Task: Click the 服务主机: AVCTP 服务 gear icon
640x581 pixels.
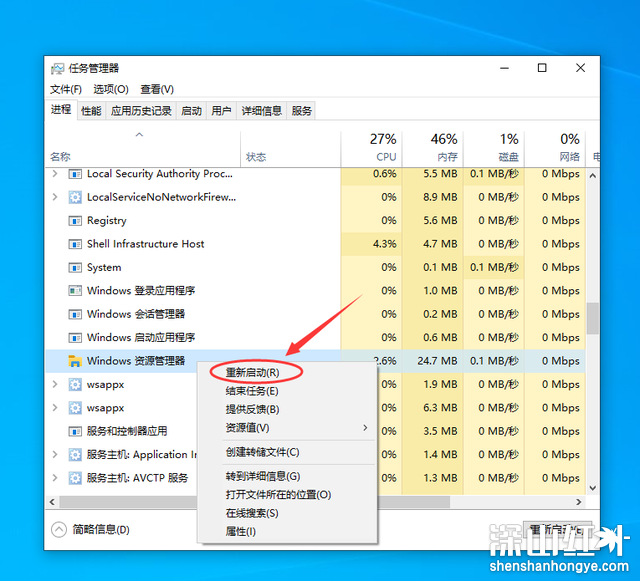Action: pos(75,478)
